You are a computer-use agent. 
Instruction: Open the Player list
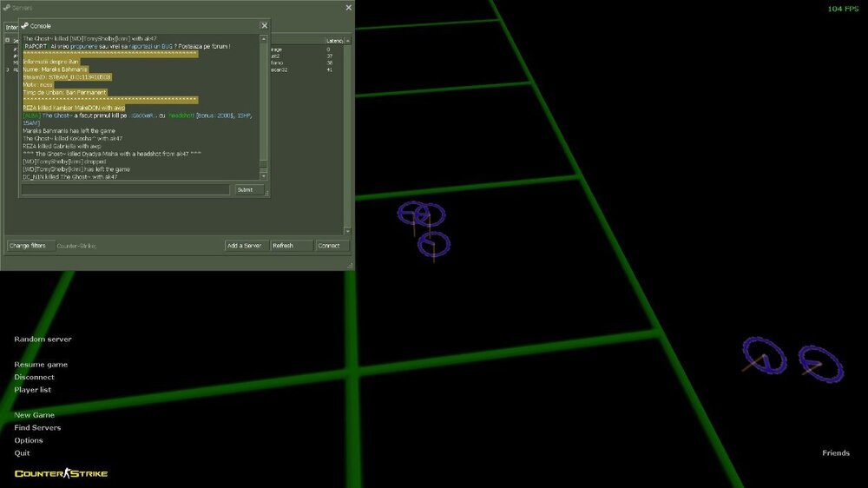(x=33, y=390)
